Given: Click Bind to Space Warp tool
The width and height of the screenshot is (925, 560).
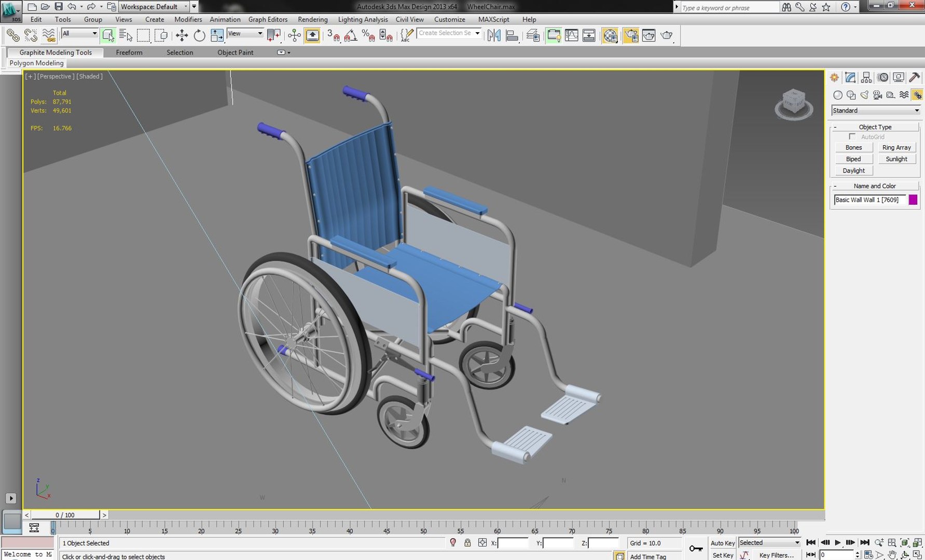Looking at the screenshot, I should (x=48, y=35).
